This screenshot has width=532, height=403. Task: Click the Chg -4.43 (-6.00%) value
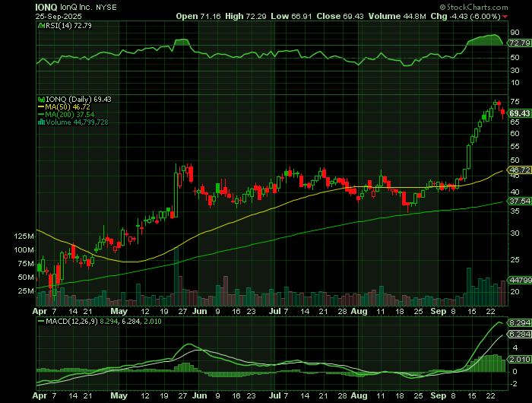click(465, 16)
